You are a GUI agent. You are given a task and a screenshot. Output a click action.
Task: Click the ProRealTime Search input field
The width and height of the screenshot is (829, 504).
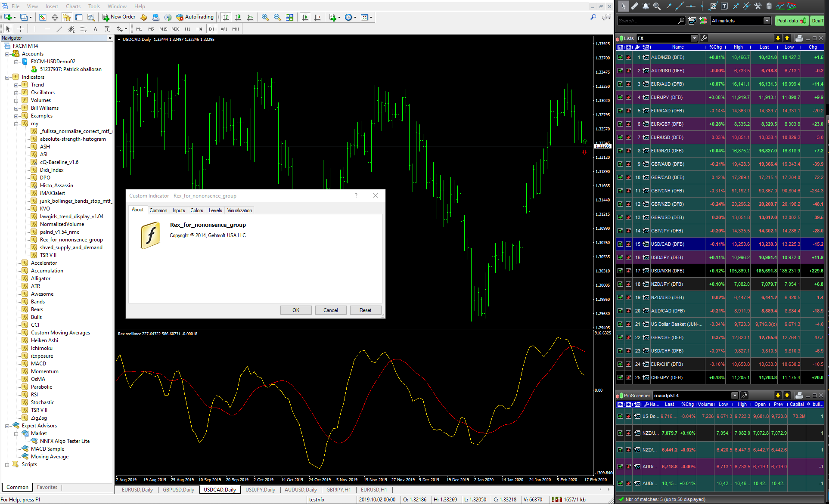(647, 21)
